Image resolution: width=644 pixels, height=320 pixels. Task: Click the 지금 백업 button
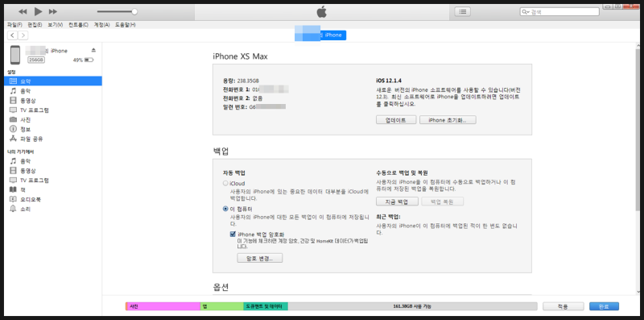397,202
